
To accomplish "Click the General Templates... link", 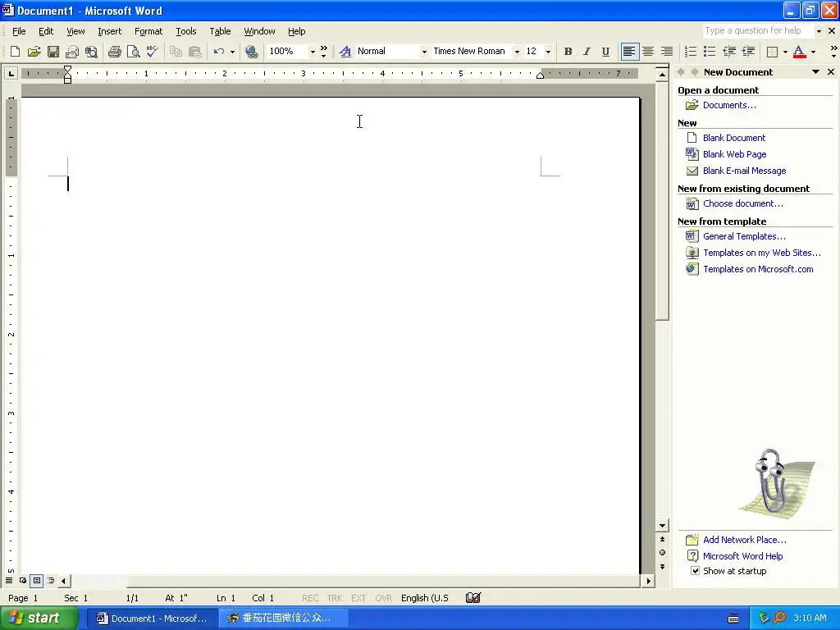I will pos(744,236).
